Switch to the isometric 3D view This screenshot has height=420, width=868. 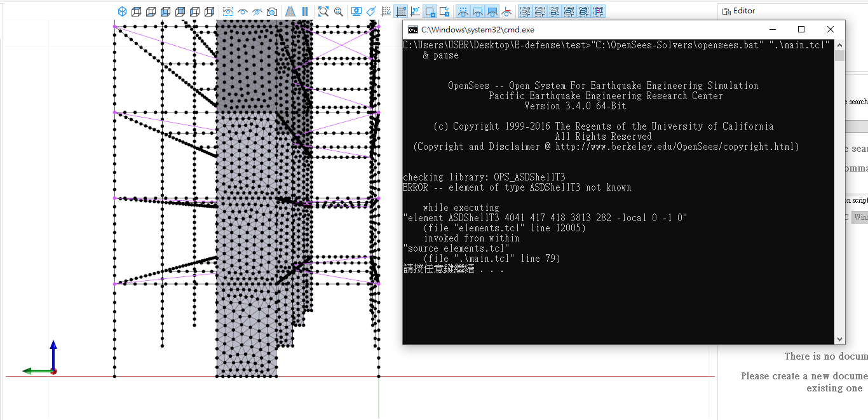(121, 11)
